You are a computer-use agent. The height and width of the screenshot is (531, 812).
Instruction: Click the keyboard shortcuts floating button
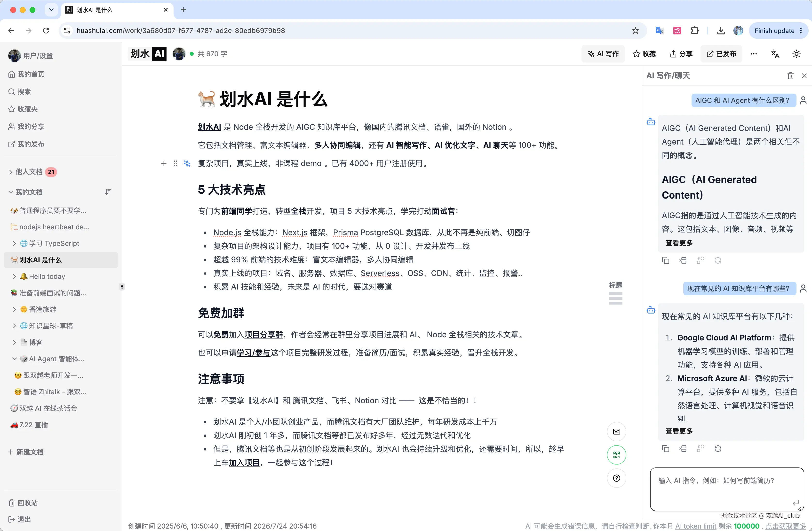[x=616, y=432]
